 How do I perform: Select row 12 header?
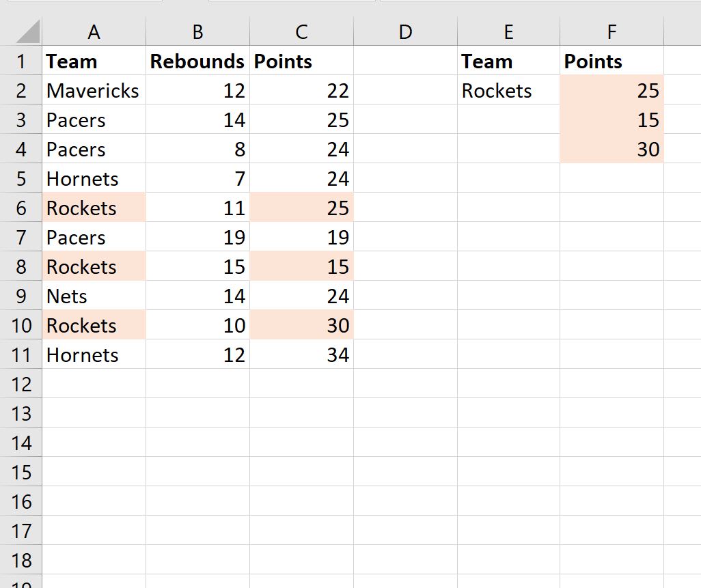pyautogui.click(x=21, y=384)
